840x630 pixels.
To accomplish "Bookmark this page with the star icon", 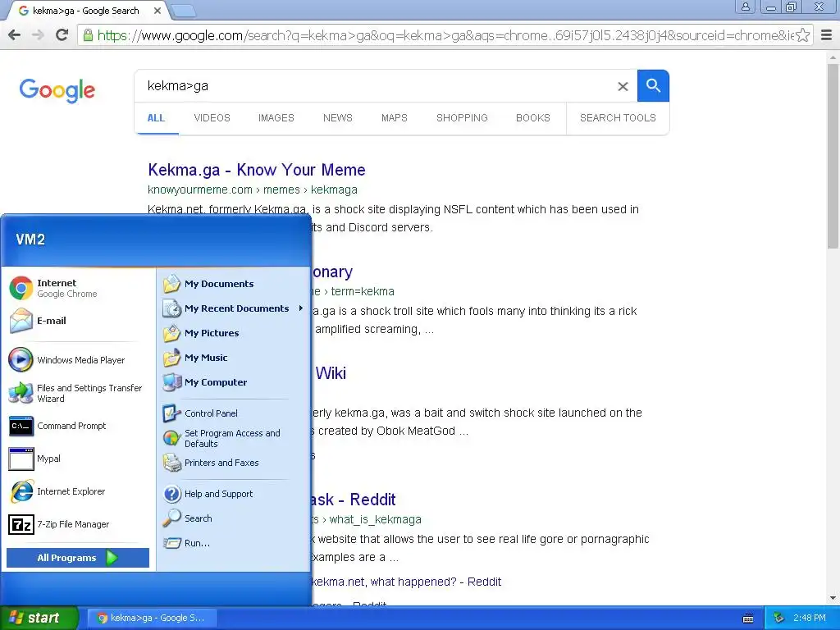I will 802,35.
